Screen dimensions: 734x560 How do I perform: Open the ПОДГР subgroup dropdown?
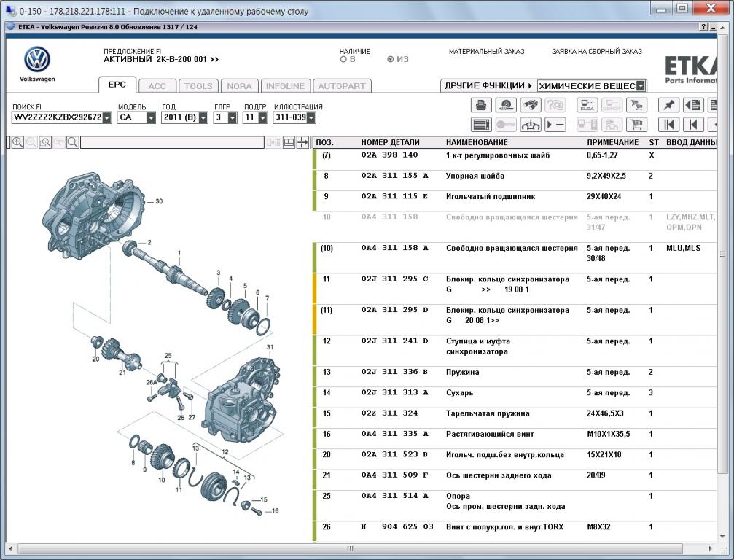point(262,117)
